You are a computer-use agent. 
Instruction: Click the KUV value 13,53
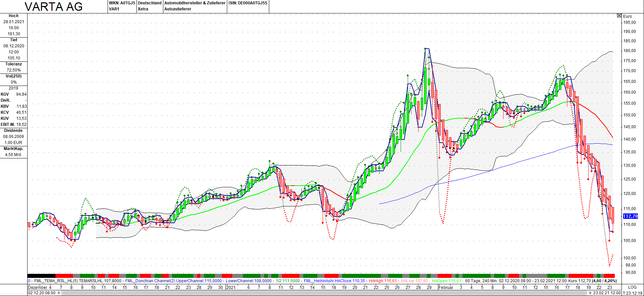point(21,118)
